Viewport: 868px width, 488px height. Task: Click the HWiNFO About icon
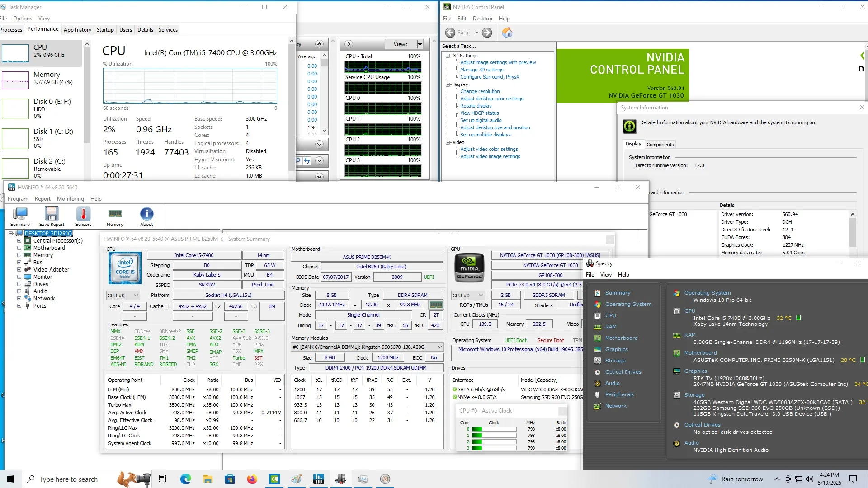coord(146,216)
